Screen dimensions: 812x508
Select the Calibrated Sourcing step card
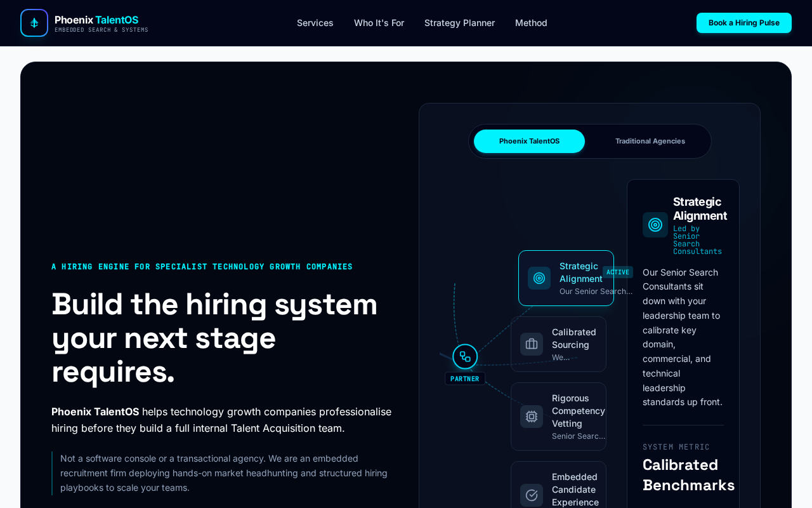[558, 344]
